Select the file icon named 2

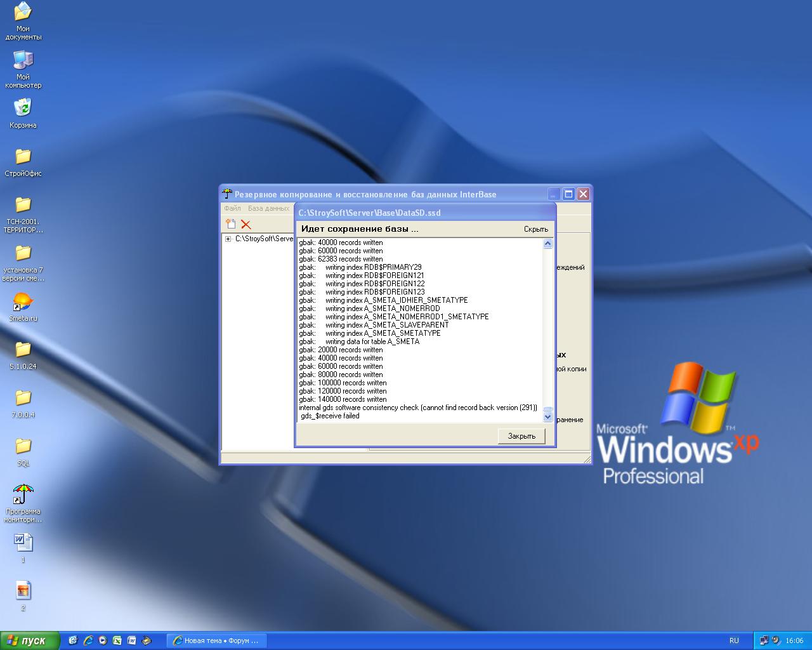click(x=23, y=596)
